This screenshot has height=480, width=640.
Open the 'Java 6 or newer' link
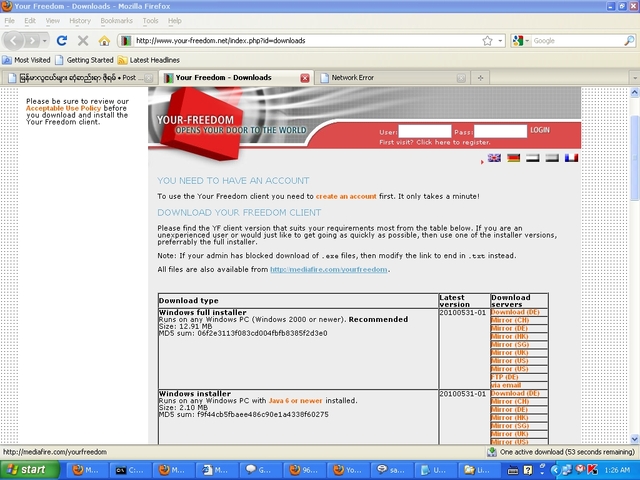click(x=295, y=401)
